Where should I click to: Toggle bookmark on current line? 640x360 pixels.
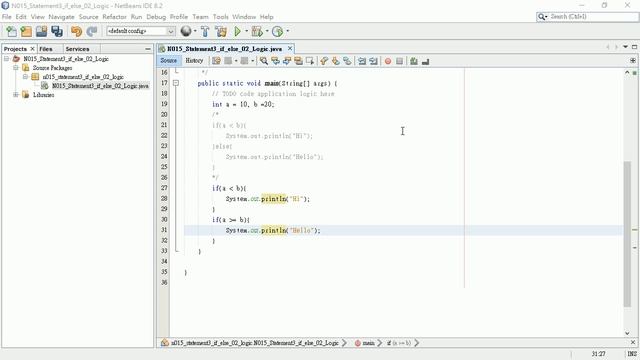[x=347, y=61]
